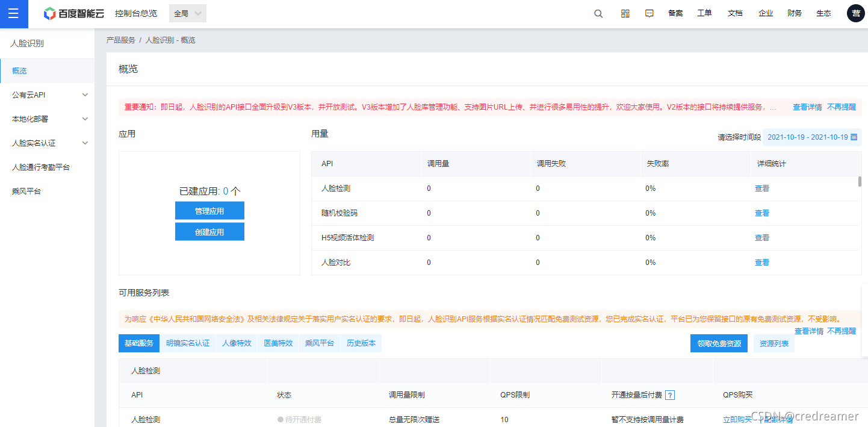The image size is (868, 427).
Task: Click 待开通付费 status text
Action: tap(303, 420)
